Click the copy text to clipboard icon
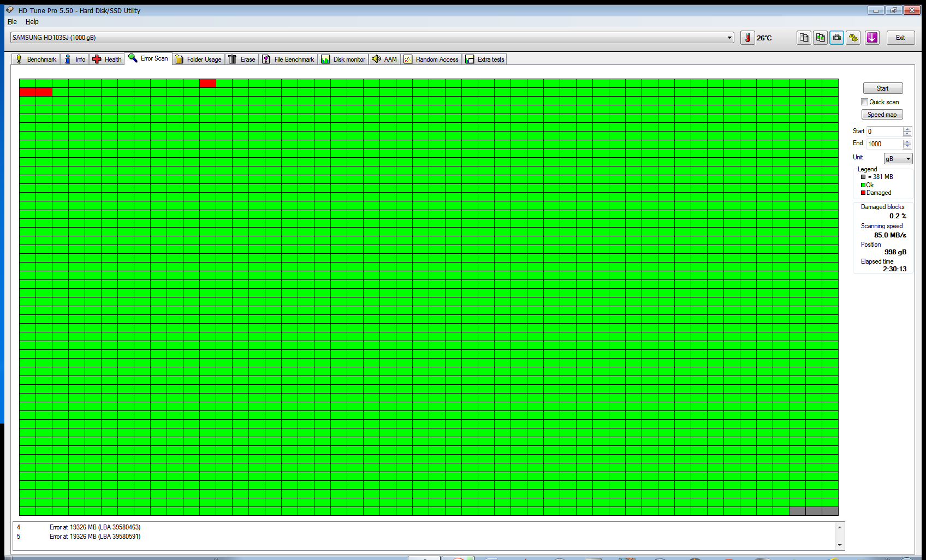 (x=804, y=38)
